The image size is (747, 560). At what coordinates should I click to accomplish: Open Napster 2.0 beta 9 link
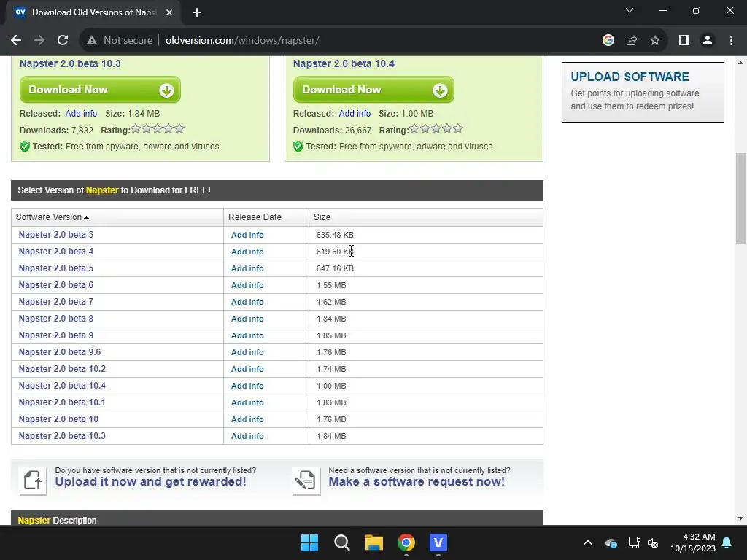click(55, 335)
